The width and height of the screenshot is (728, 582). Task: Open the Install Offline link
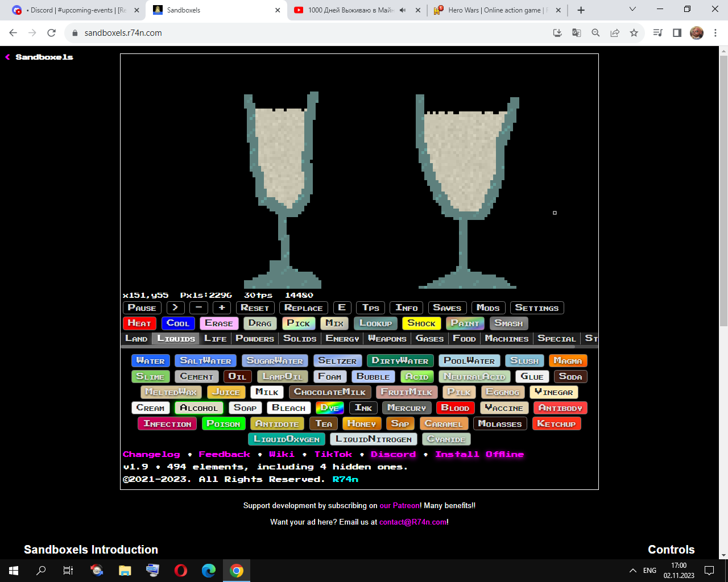(x=479, y=454)
